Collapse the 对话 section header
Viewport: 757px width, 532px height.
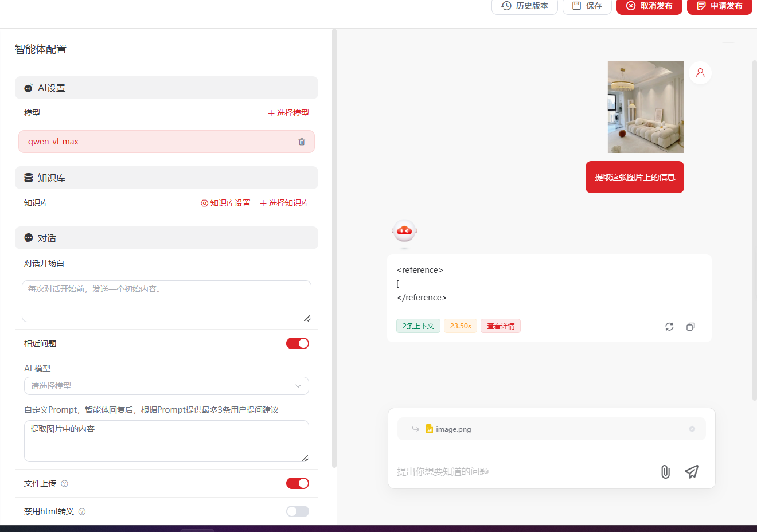[166, 238]
